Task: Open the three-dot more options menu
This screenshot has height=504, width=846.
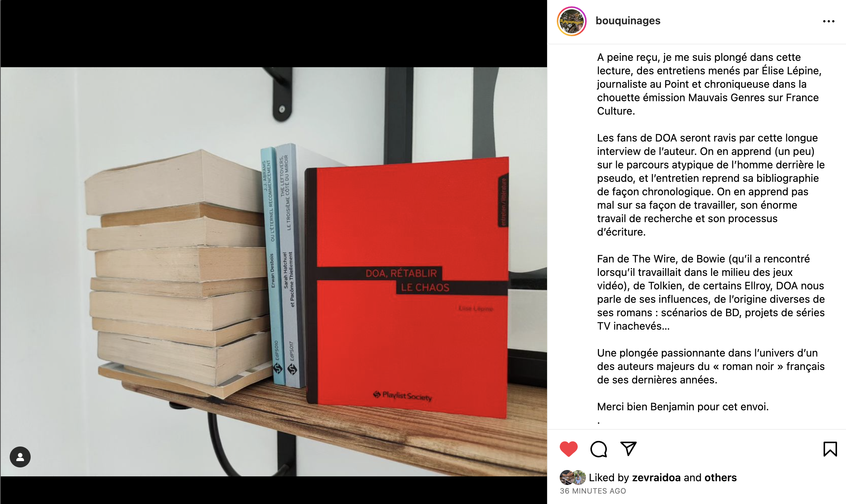Action: pyautogui.click(x=828, y=21)
